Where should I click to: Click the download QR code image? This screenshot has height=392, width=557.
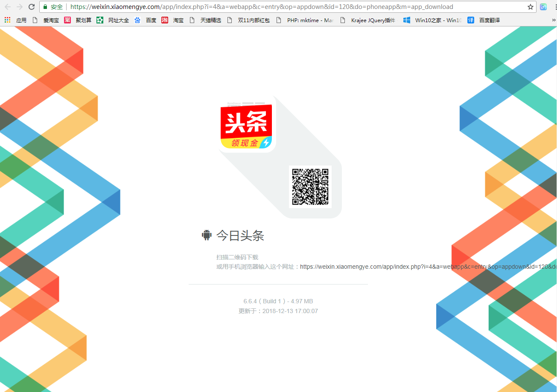coord(310,186)
